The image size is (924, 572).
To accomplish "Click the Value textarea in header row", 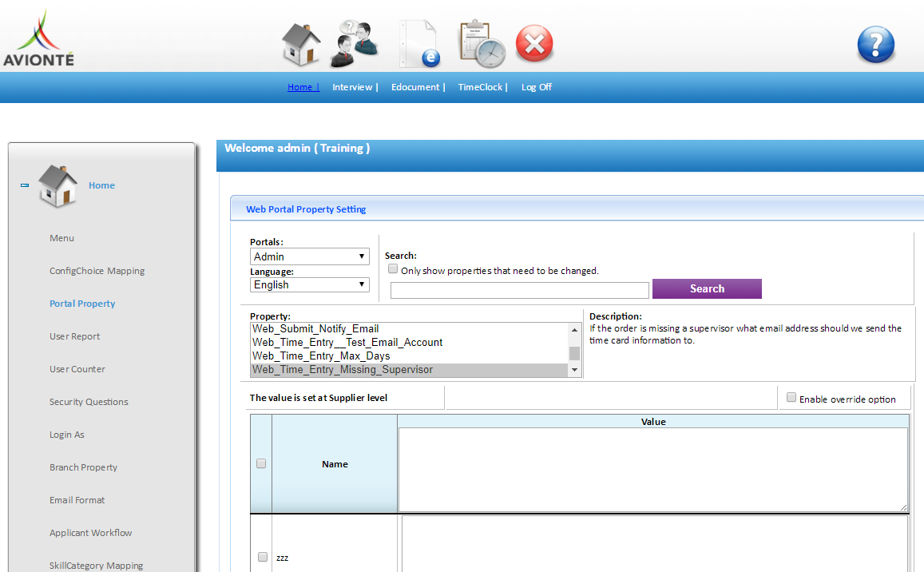I will [653, 470].
